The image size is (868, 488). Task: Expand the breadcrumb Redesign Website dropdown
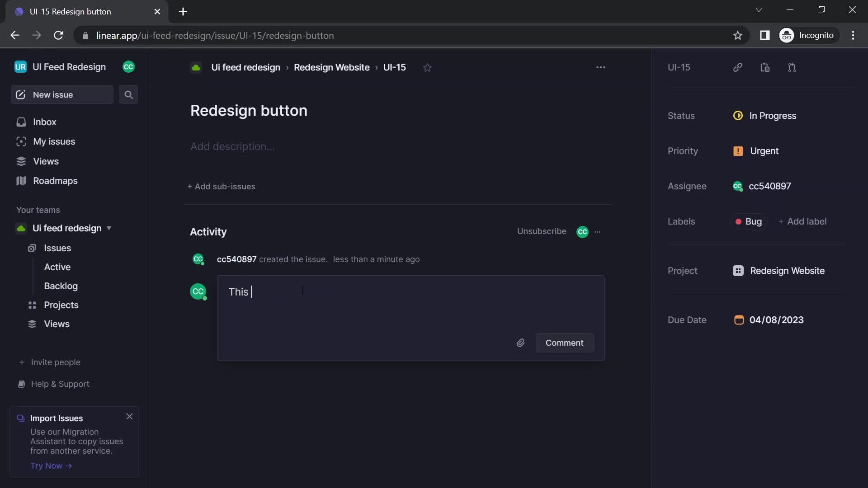(332, 67)
